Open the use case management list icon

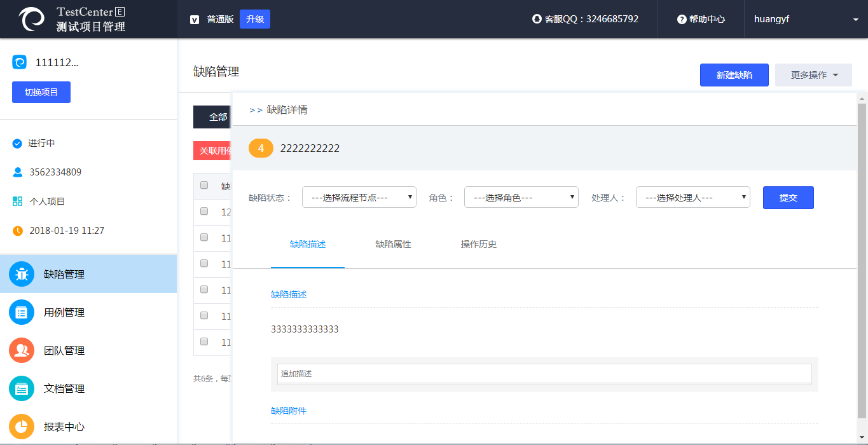point(22,312)
